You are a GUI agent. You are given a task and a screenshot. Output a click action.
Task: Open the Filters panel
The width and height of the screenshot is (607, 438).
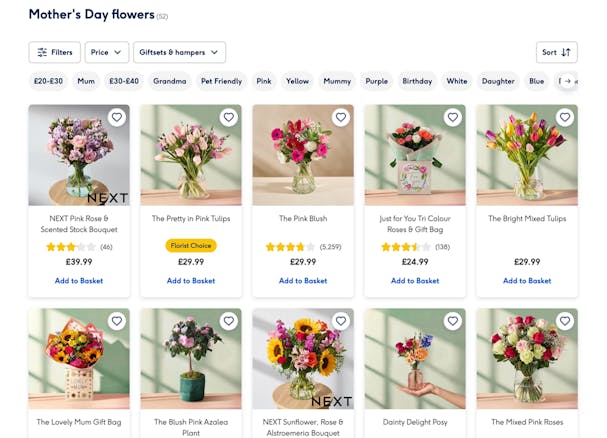tap(54, 52)
